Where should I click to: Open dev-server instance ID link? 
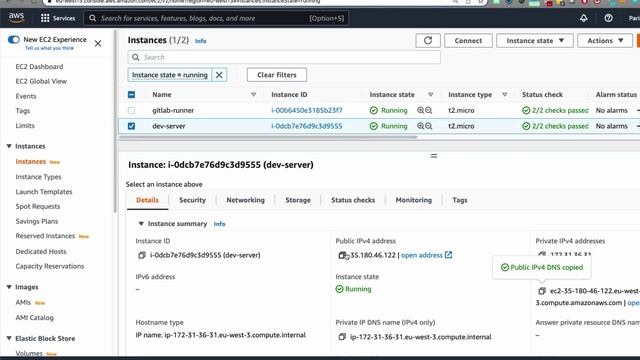point(307,126)
